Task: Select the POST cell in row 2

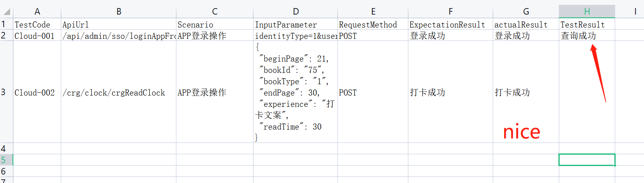Action: (373, 36)
